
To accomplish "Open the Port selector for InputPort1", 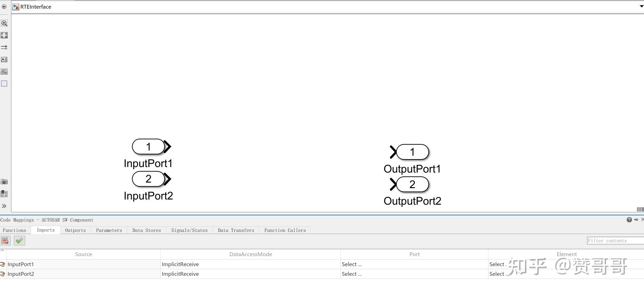I will [414, 264].
